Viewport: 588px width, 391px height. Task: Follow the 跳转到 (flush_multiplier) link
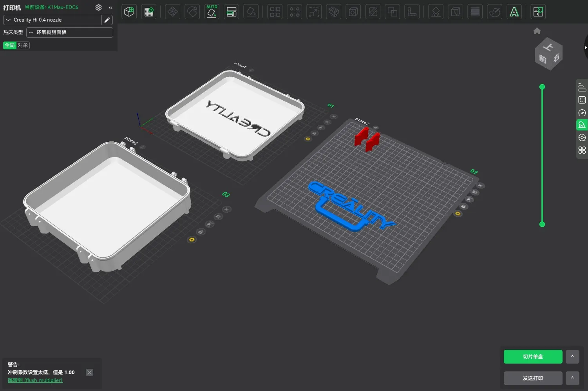(35, 380)
